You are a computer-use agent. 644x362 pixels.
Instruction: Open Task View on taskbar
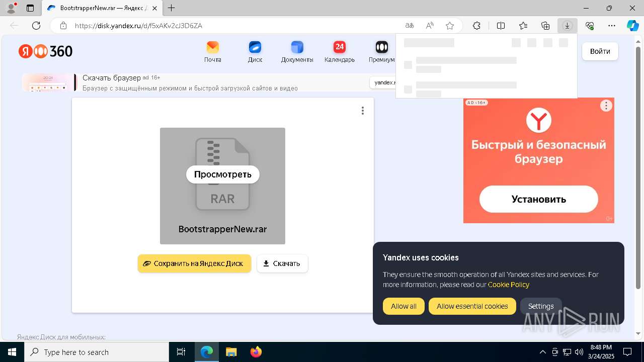[x=181, y=352]
